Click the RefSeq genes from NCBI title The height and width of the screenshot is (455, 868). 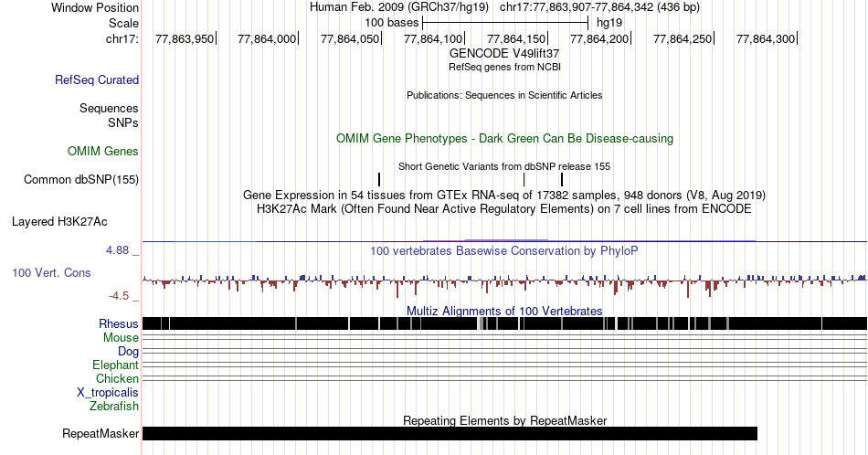coord(504,67)
